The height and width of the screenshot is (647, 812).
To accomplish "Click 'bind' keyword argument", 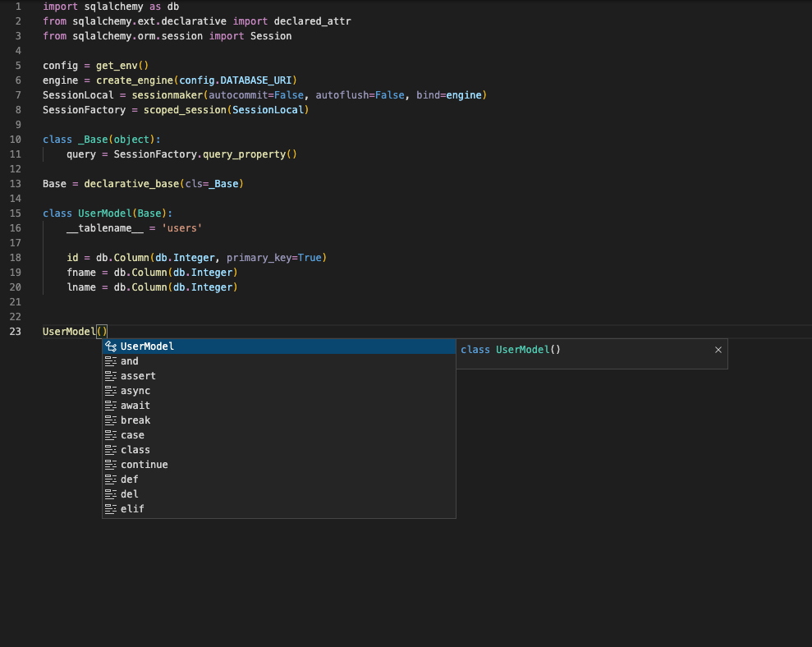I will pyautogui.click(x=429, y=95).
